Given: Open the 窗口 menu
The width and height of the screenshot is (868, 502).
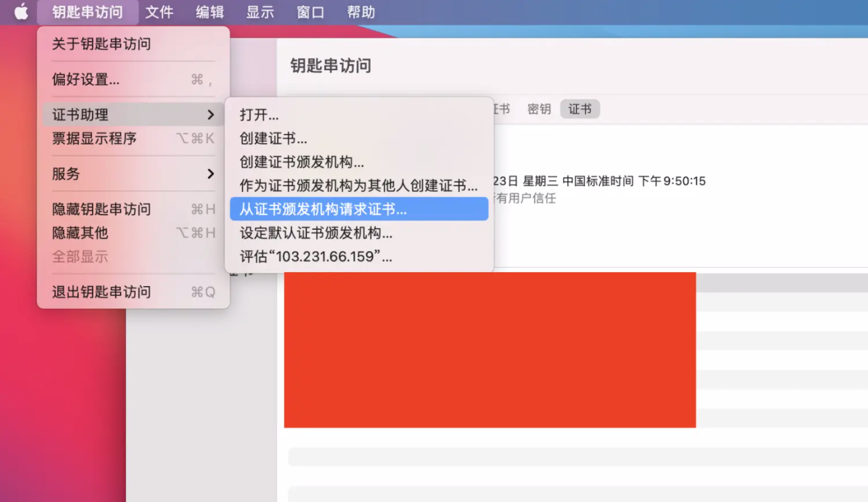Looking at the screenshot, I should 311,12.
